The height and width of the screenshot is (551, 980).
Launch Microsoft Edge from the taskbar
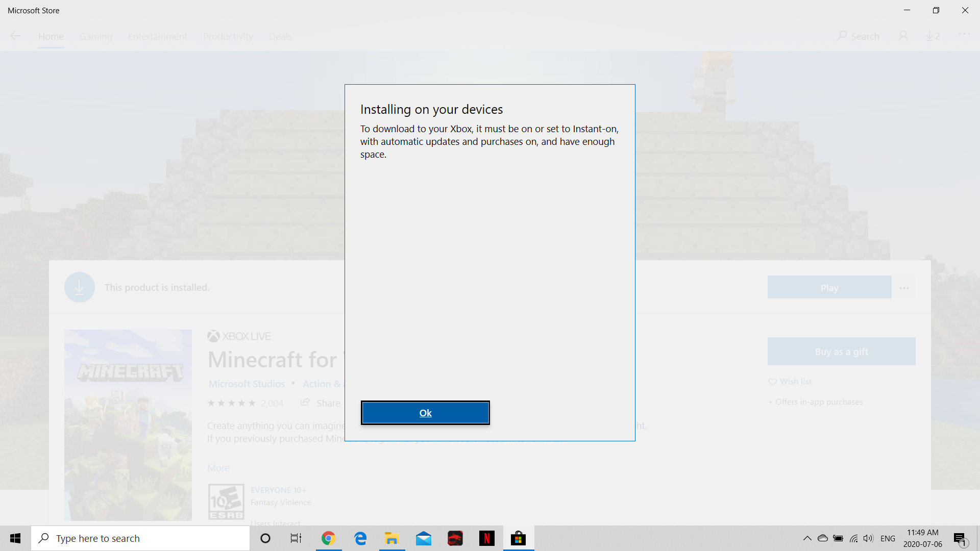360,538
